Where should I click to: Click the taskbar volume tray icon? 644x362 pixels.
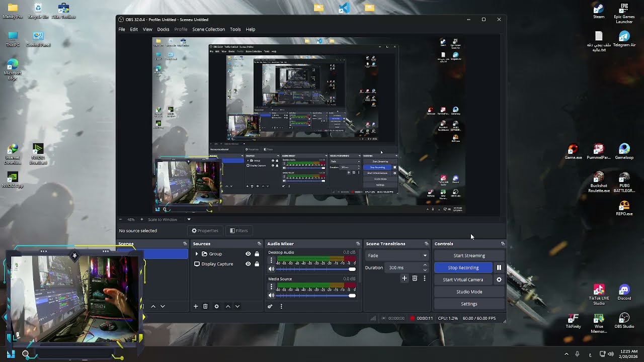[611, 354]
